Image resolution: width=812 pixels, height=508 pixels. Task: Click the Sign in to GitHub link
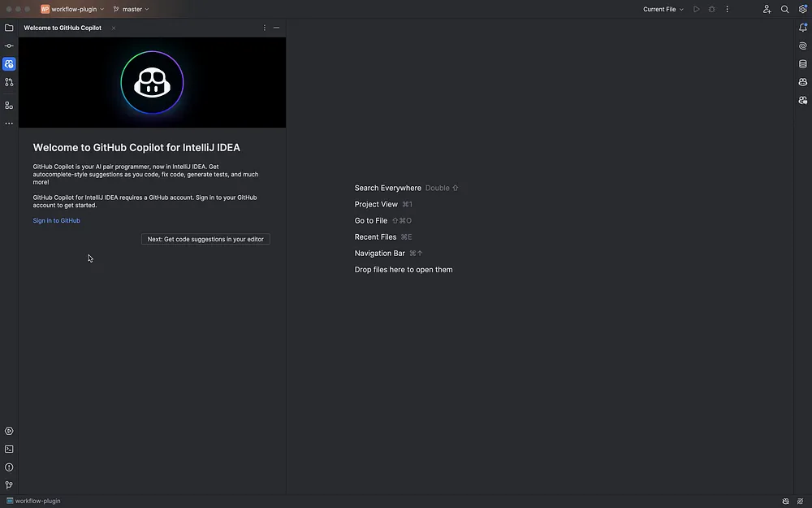tap(57, 221)
